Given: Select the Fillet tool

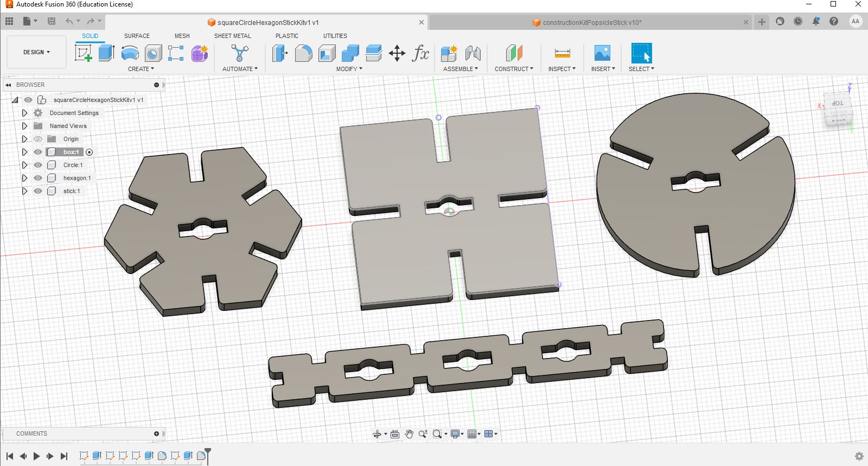Looking at the screenshot, I should (303, 53).
